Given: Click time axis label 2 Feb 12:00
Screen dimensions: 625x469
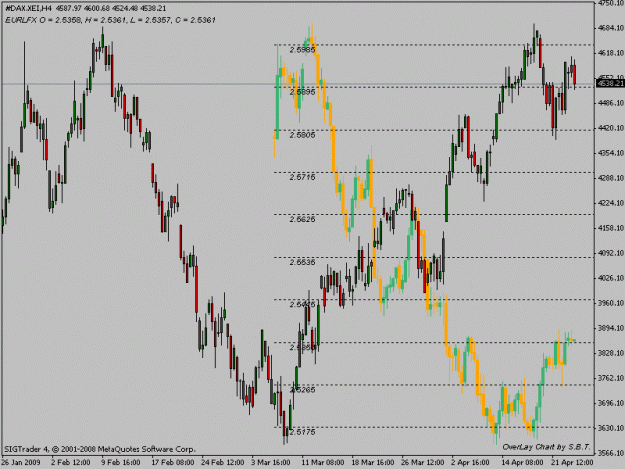Looking at the screenshot, I should click(71, 462).
